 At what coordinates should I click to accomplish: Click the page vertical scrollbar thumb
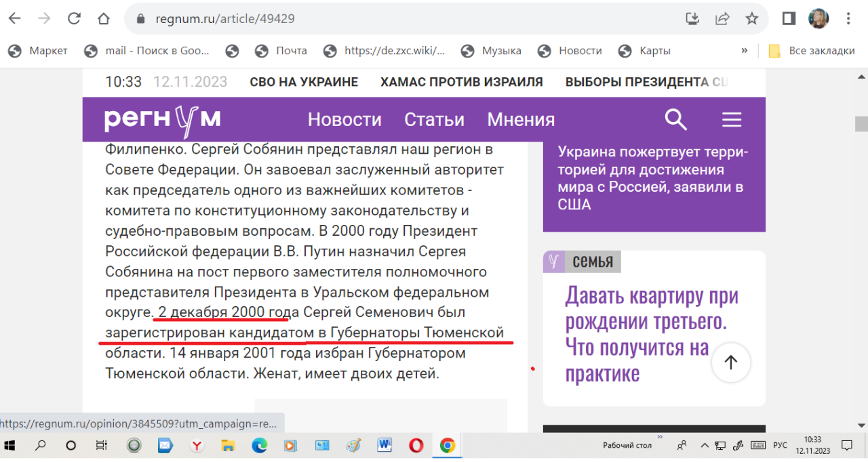click(861, 124)
